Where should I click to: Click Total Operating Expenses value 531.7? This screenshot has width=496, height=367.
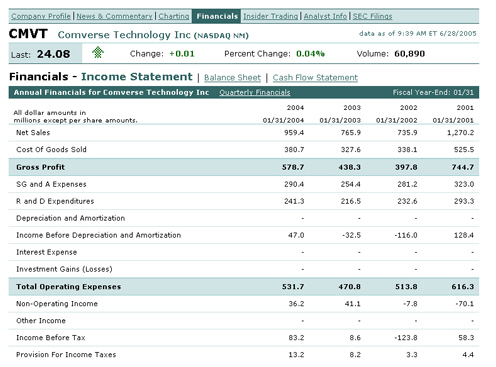pos(293,287)
